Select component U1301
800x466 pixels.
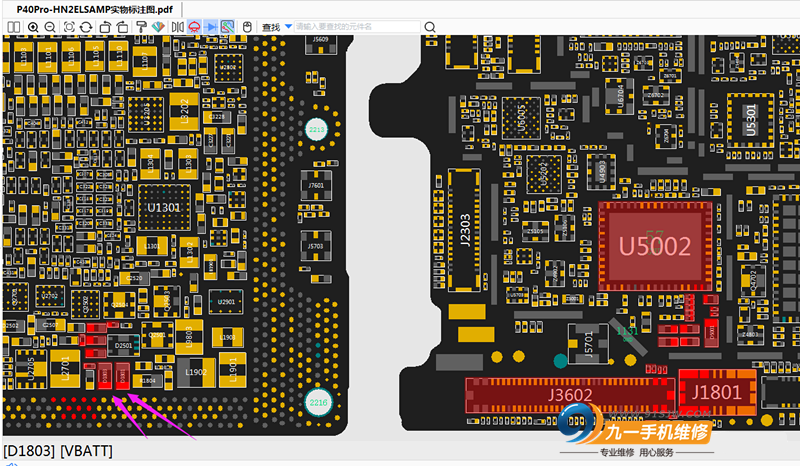coord(164,208)
